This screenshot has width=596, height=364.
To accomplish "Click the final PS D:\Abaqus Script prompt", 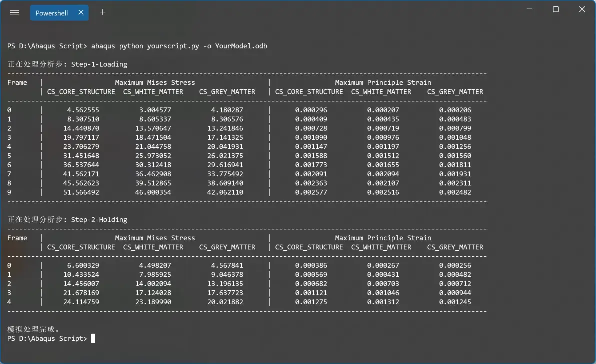I will [x=47, y=338].
